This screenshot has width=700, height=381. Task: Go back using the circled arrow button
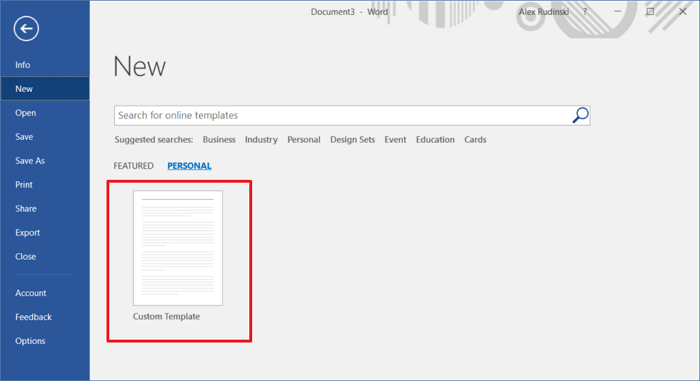pyautogui.click(x=26, y=29)
